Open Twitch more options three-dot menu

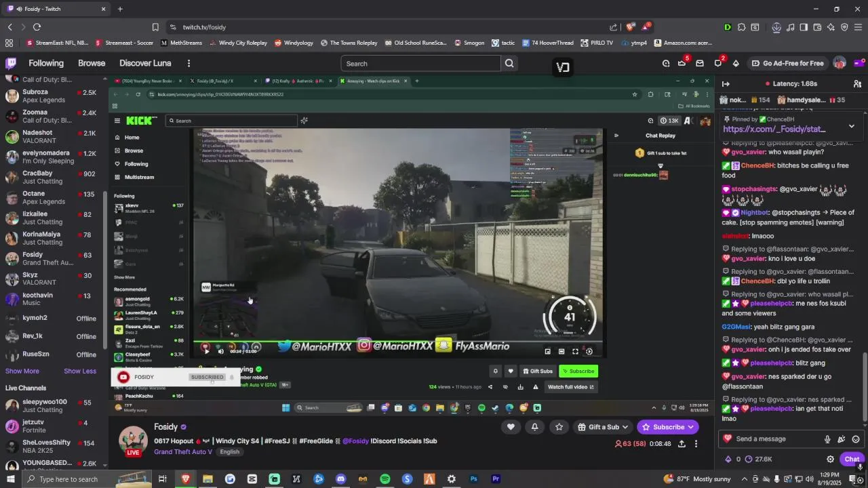coord(189,63)
